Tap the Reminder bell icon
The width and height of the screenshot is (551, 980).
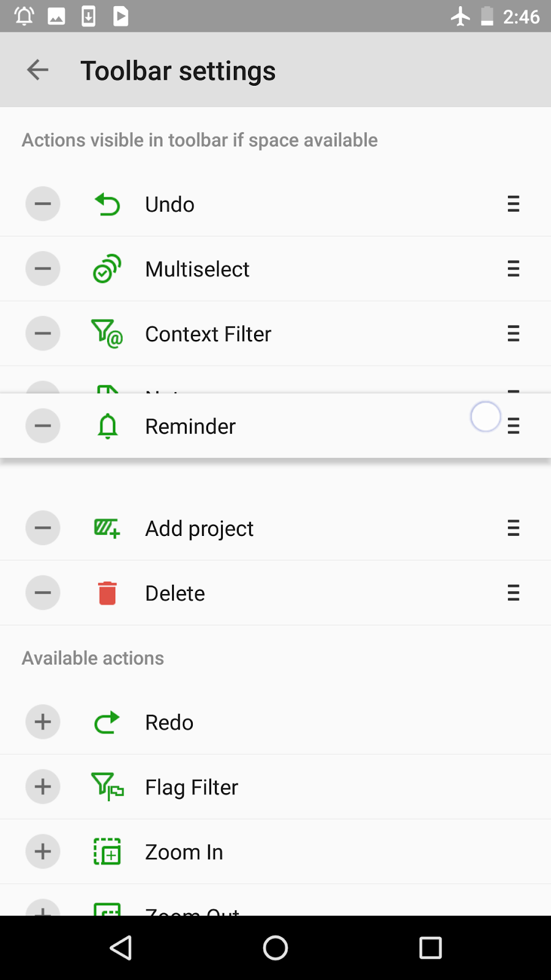108,426
